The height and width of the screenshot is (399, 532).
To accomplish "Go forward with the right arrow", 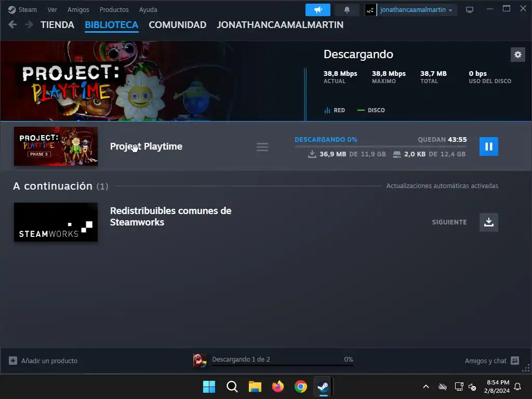I will coord(29,24).
